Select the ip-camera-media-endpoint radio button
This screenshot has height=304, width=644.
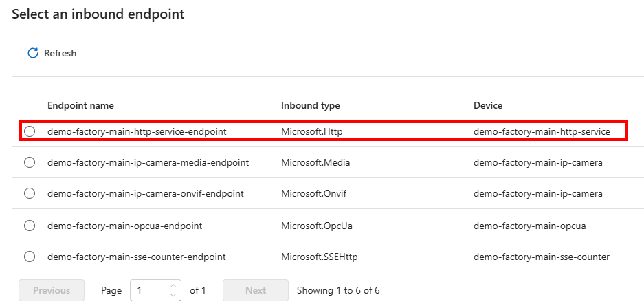tap(30, 162)
